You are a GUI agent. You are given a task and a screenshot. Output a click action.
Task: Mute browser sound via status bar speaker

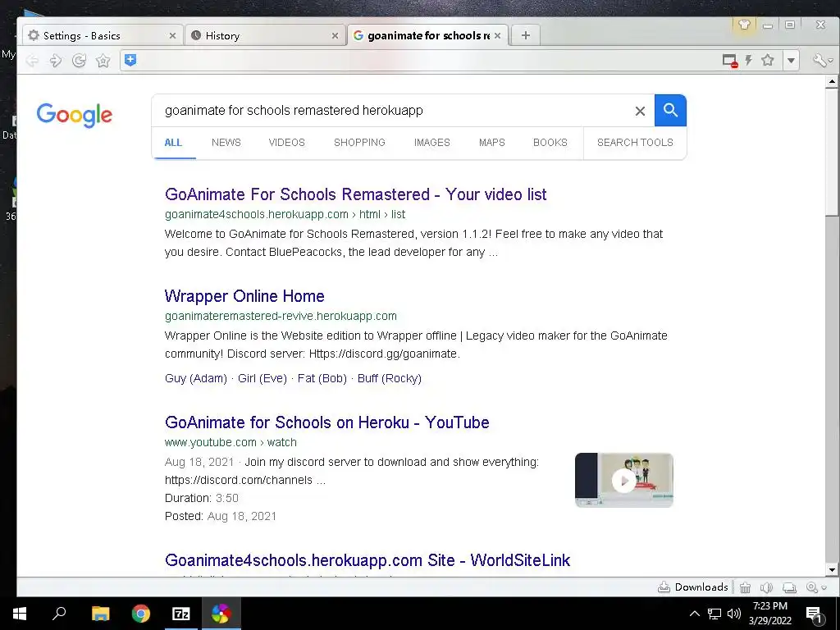(767, 587)
